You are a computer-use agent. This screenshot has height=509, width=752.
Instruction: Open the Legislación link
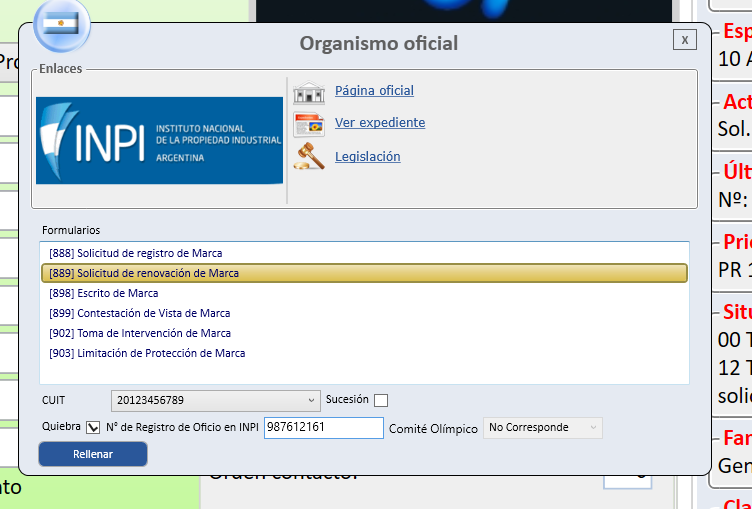[x=367, y=157]
